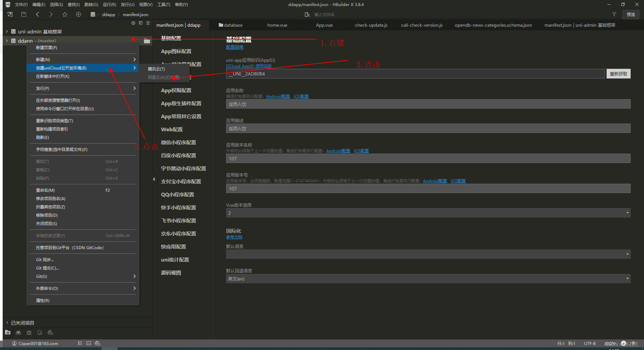The width and height of the screenshot is (644, 350).
Task: Click iOS配置 link under 应用版本号
Action: [458, 181]
